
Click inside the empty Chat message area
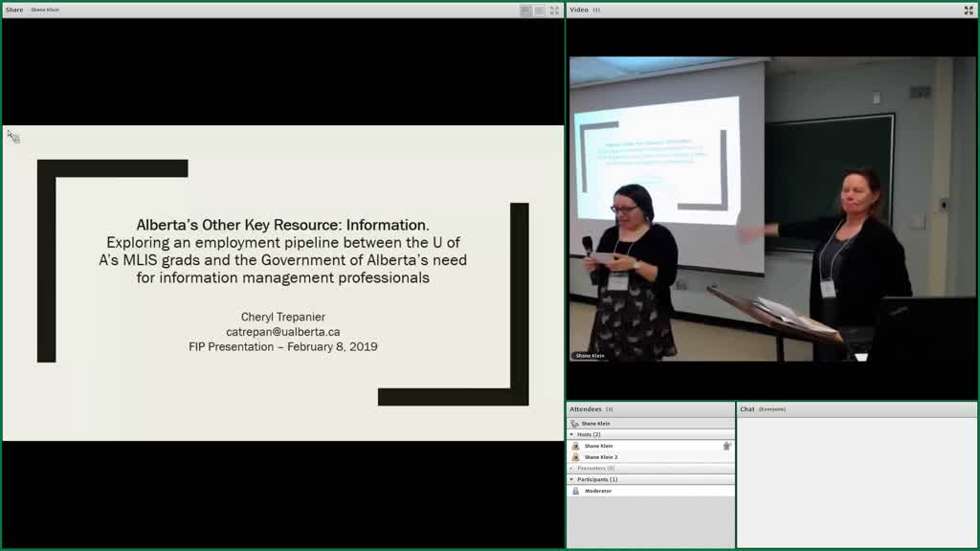coord(857,482)
